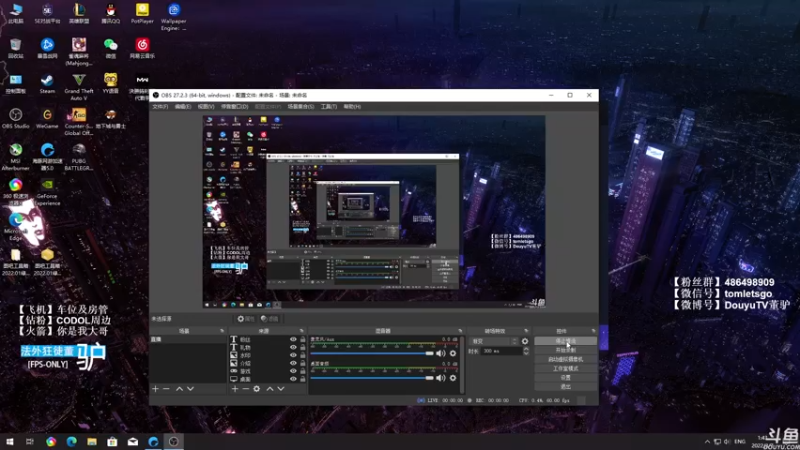Screen dimensions: 800x450
Task: Open the 腾讯QQ desktop shortcut
Action: pyautogui.click(x=110, y=14)
